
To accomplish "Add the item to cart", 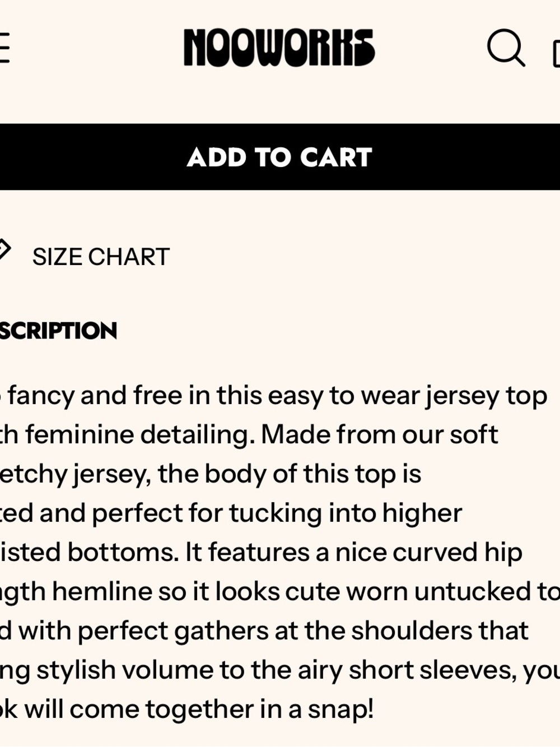I will 280,157.
